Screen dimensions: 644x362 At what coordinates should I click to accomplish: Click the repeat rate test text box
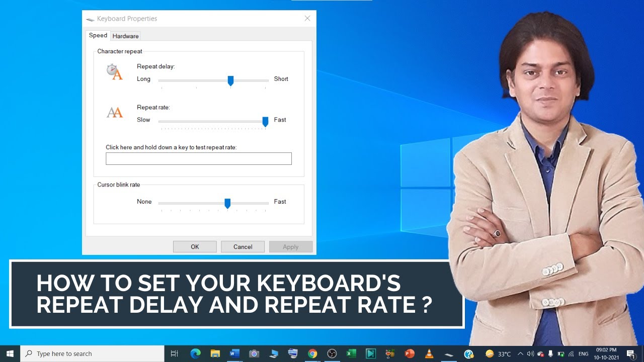(199, 159)
